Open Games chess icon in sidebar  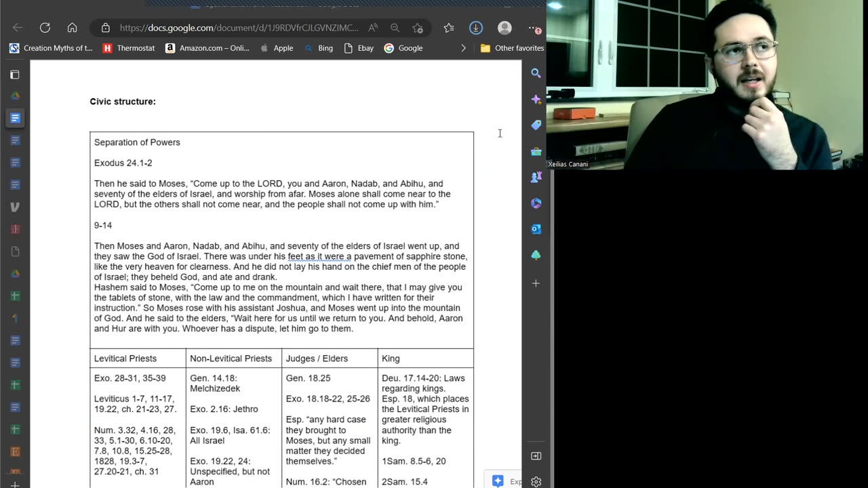536,177
